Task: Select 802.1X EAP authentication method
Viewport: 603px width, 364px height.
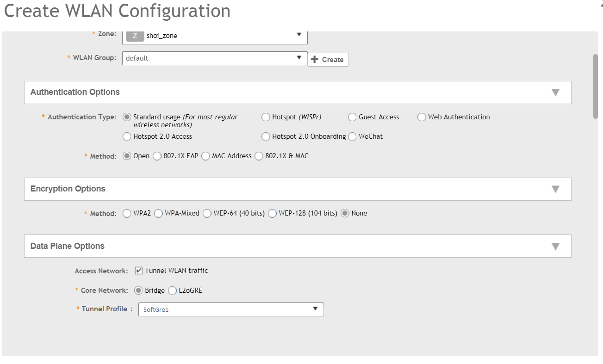Action: tap(157, 156)
